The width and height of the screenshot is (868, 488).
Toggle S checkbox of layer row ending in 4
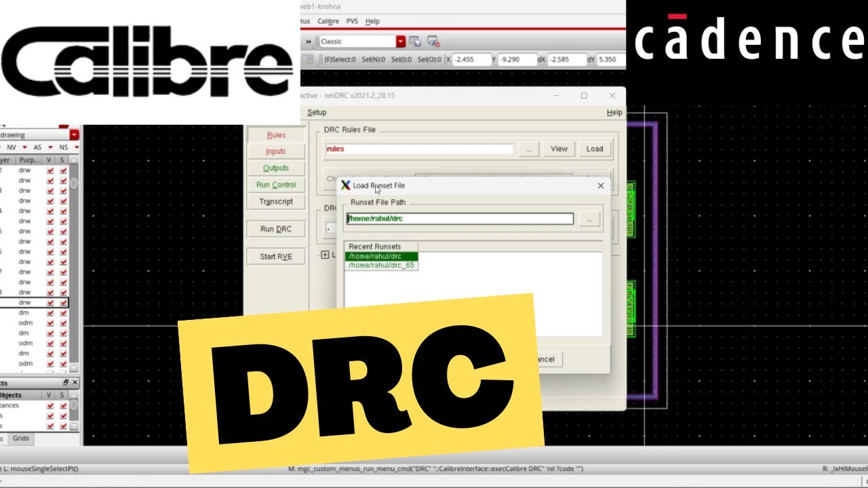pos(63,211)
